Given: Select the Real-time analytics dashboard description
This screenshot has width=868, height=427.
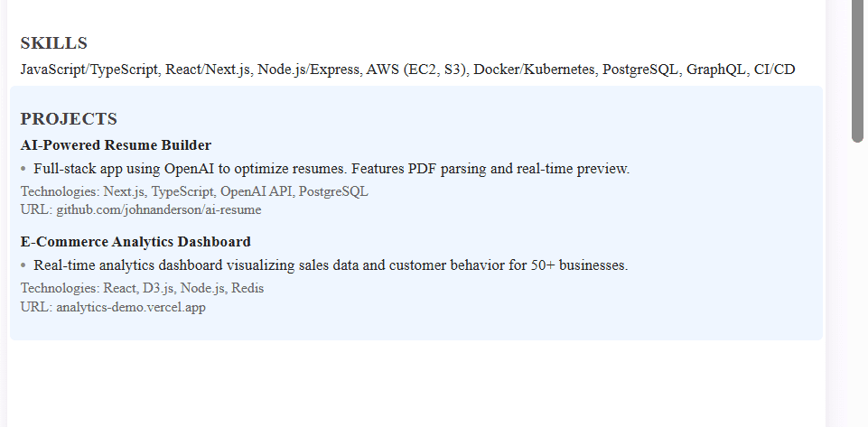Looking at the screenshot, I should click(x=331, y=265).
